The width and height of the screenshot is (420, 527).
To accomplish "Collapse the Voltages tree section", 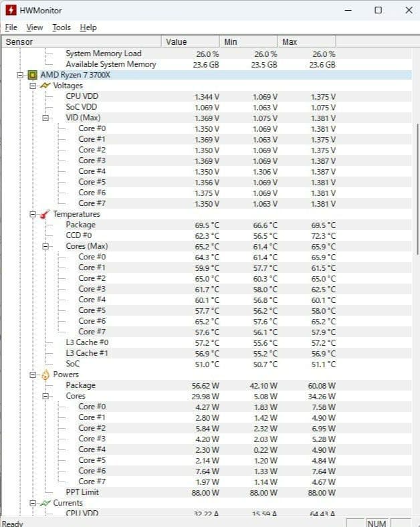I will click(x=33, y=86).
